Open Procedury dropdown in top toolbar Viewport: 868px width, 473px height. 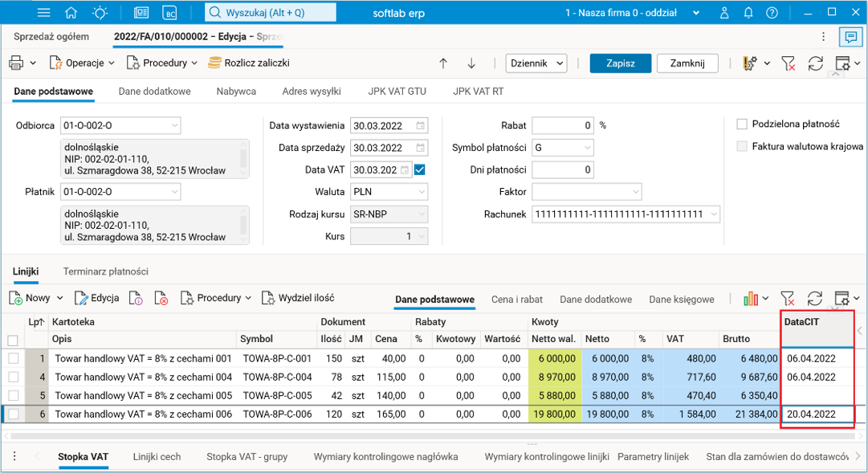pyautogui.click(x=162, y=63)
